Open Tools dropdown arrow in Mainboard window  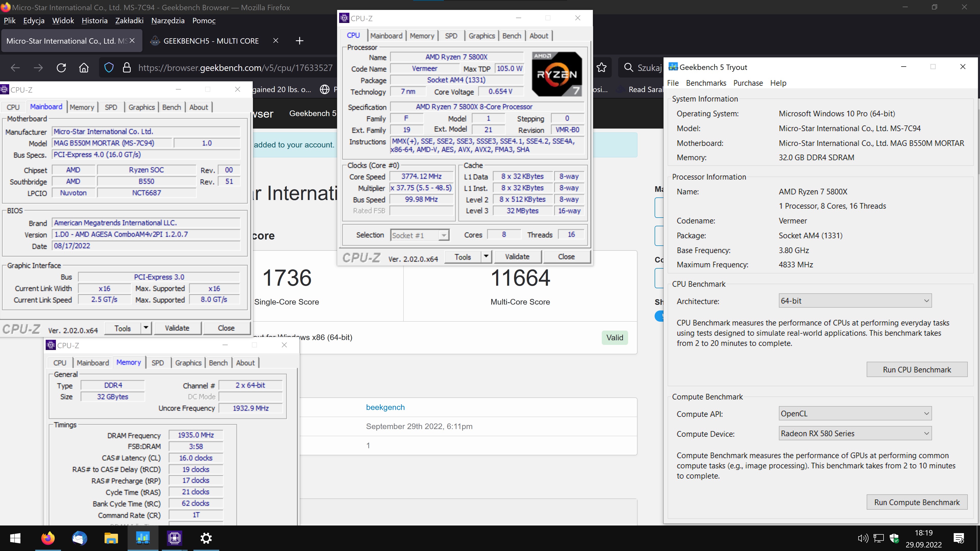tap(146, 328)
